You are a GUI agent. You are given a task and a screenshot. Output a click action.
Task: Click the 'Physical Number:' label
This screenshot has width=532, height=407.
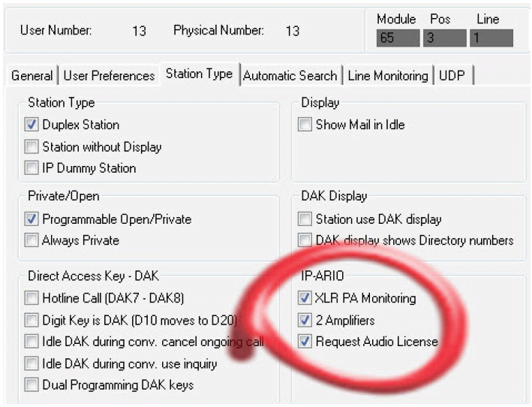click(x=218, y=30)
